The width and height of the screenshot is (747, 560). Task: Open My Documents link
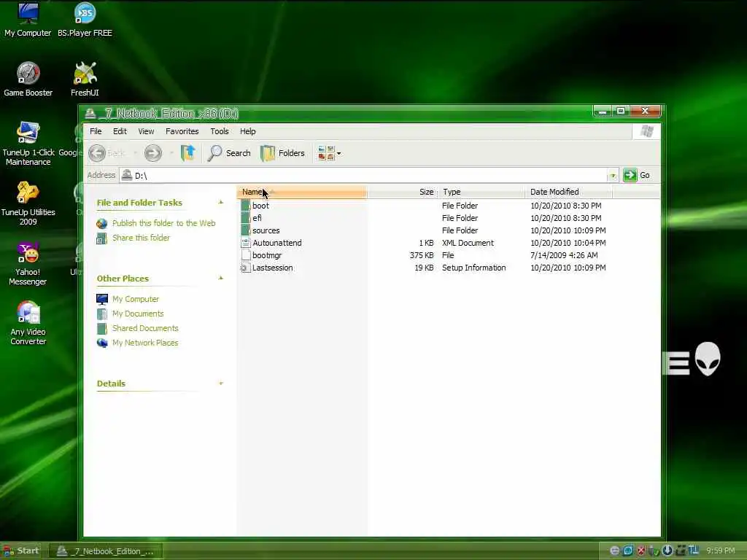pyautogui.click(x=138, y=314)
